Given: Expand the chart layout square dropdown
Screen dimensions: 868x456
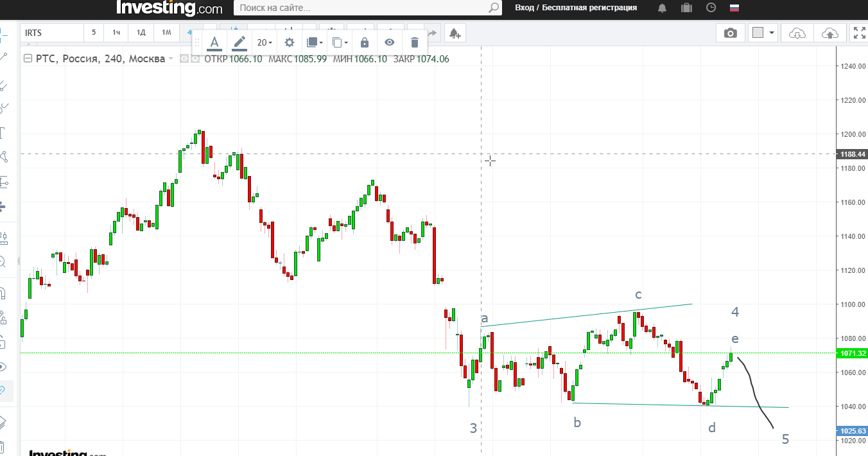Looking at the screenshot, I should click(764, 33).
